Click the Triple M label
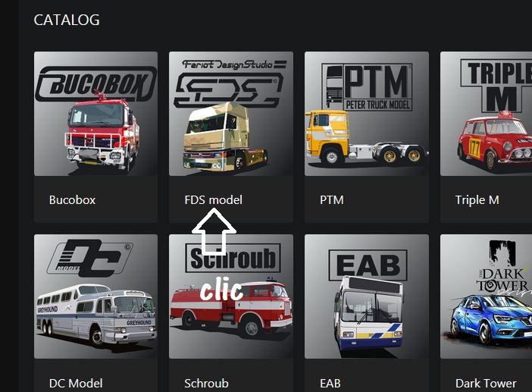 pos(477,200)
